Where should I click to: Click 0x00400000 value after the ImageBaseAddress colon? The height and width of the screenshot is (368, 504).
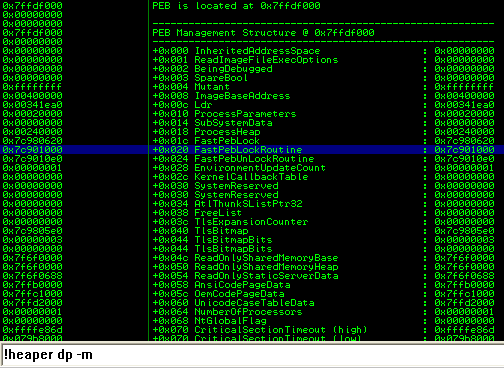(x=464, y=96)
